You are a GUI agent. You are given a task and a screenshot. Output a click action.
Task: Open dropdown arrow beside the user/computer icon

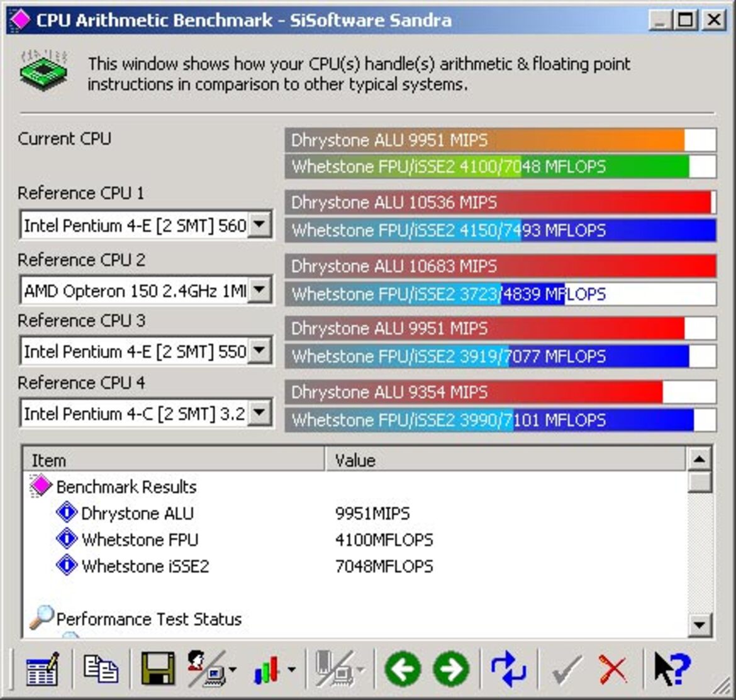233,670
